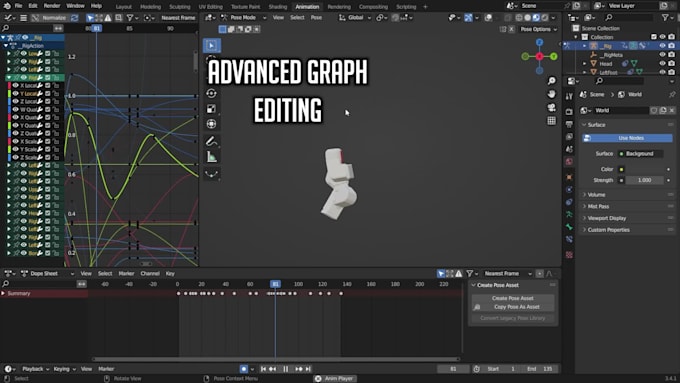
Task: Open the World properties tab icon
Action: click(x=569, y=162)
